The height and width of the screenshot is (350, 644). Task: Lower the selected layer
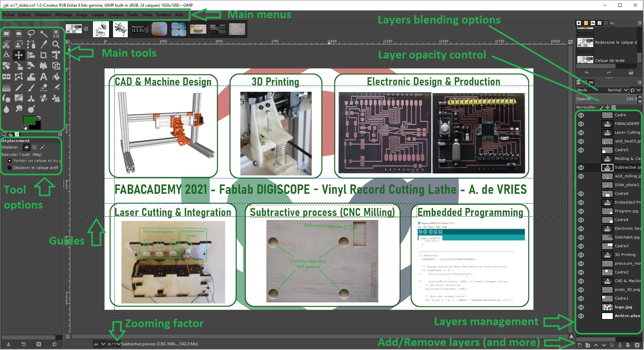604,345
